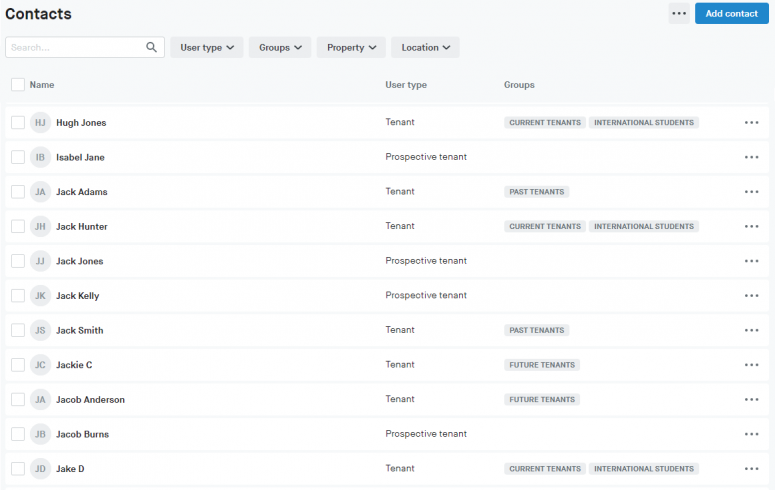Click the search magnifier icon
The width and height of the screenshot is (775, 490).
[x=152, y=47]
